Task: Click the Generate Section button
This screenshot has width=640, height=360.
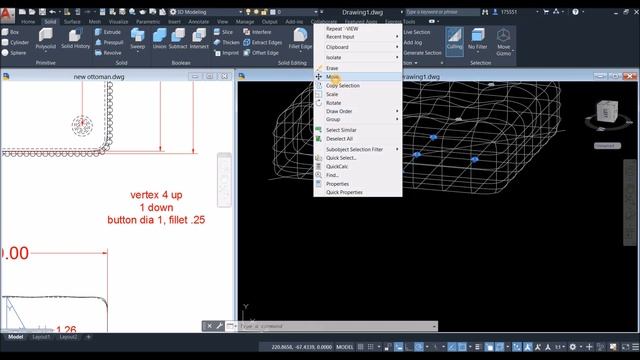Action: coord(422,53)
